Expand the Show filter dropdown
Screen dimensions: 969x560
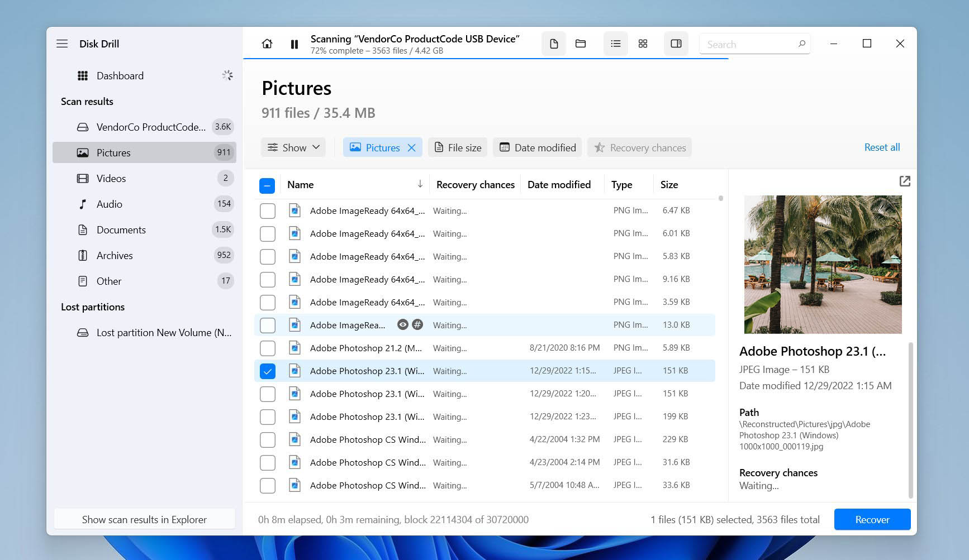(293, 147)
